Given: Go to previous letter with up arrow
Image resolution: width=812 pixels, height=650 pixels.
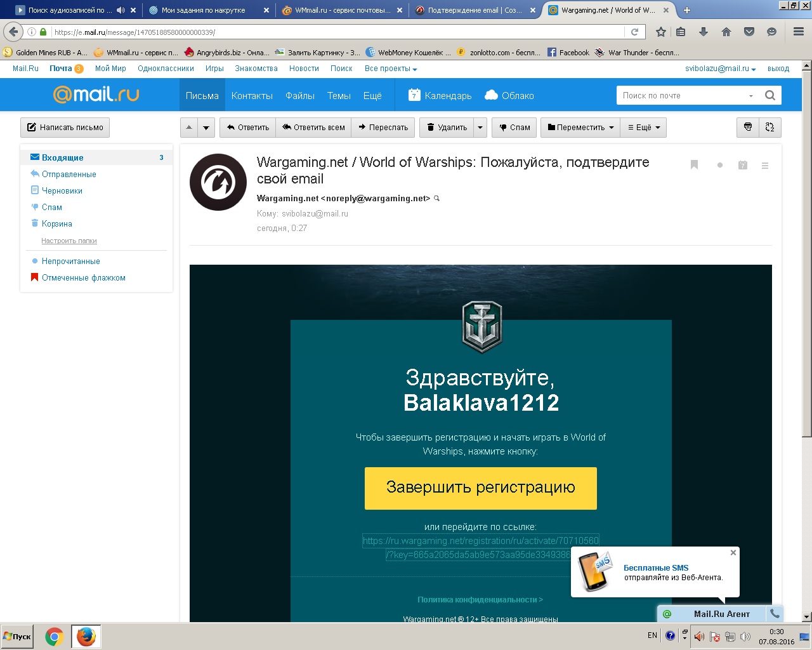Looking at the screenshot, I should (x=189, y=127).
